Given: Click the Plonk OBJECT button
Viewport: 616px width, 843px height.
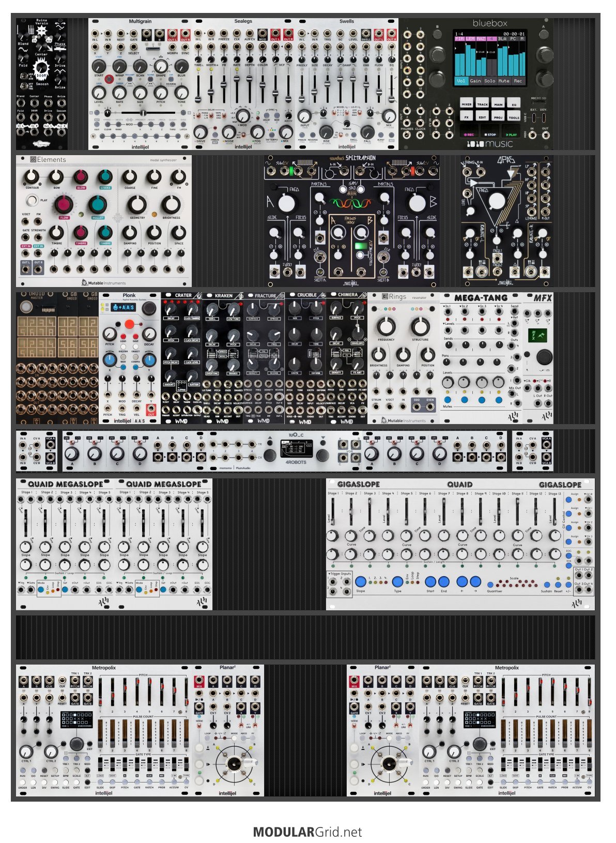Looking at the screenshot, I should tap(135, 347).
